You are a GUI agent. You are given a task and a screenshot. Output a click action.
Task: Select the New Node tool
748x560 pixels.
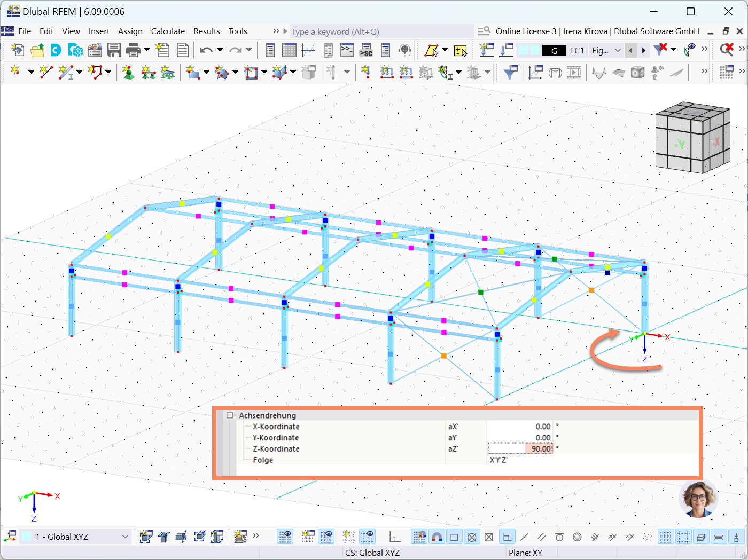(15, 72)
